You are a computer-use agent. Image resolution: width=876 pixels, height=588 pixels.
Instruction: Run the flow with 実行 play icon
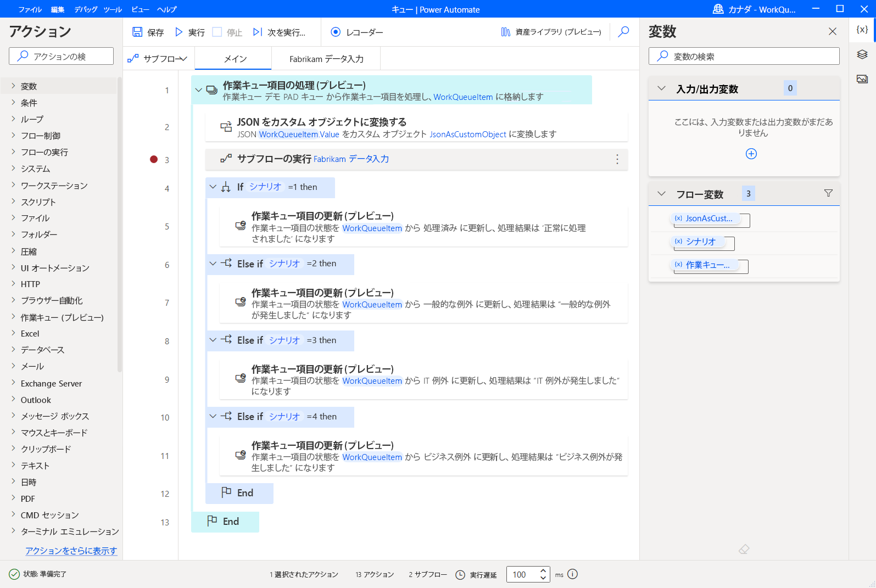tap(178, 32)
